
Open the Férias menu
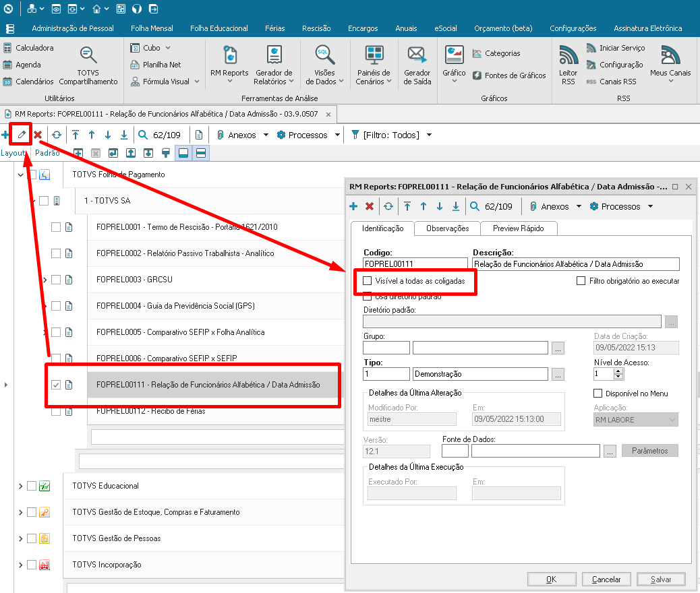click(274, 28)
